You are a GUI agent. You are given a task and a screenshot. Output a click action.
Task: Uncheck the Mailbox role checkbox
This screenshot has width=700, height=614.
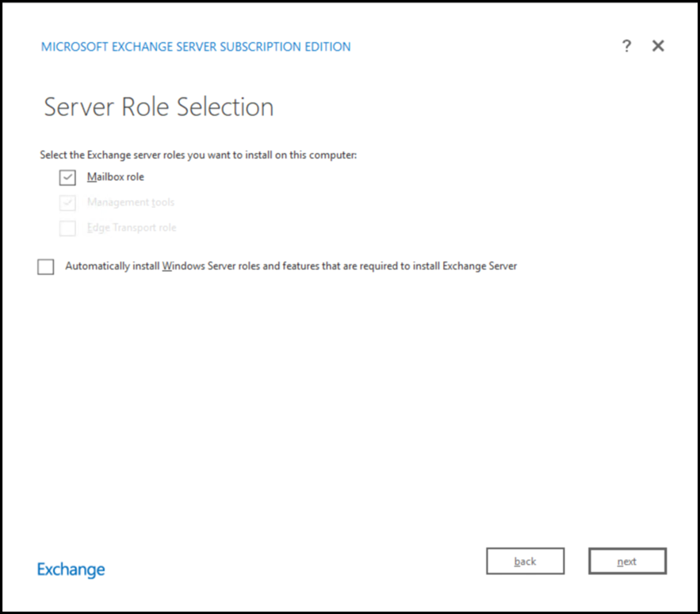point(67,178)
